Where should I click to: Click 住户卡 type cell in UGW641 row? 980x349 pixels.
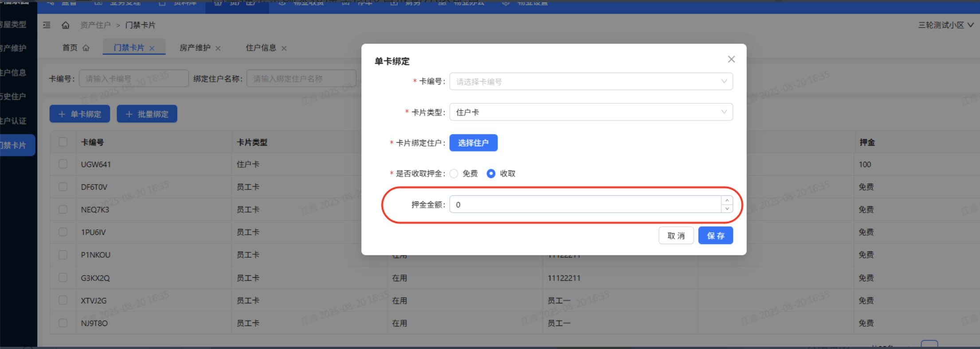[x=248, y=164]
